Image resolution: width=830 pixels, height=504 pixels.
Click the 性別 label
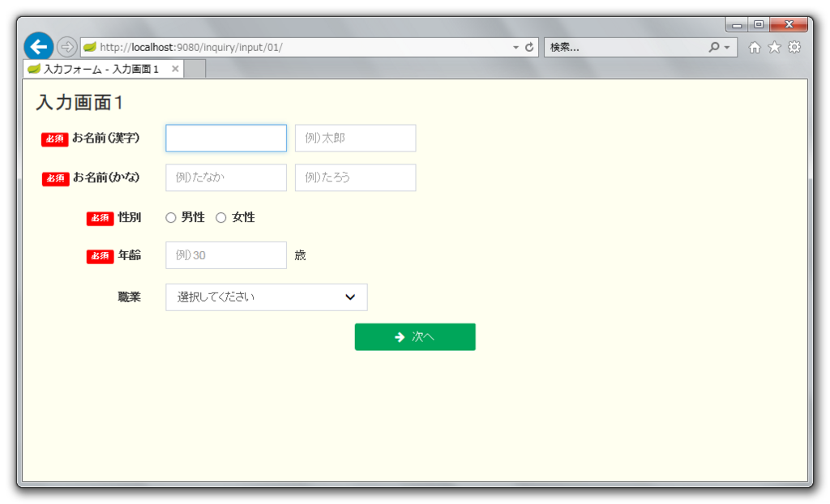click(130, 217)
